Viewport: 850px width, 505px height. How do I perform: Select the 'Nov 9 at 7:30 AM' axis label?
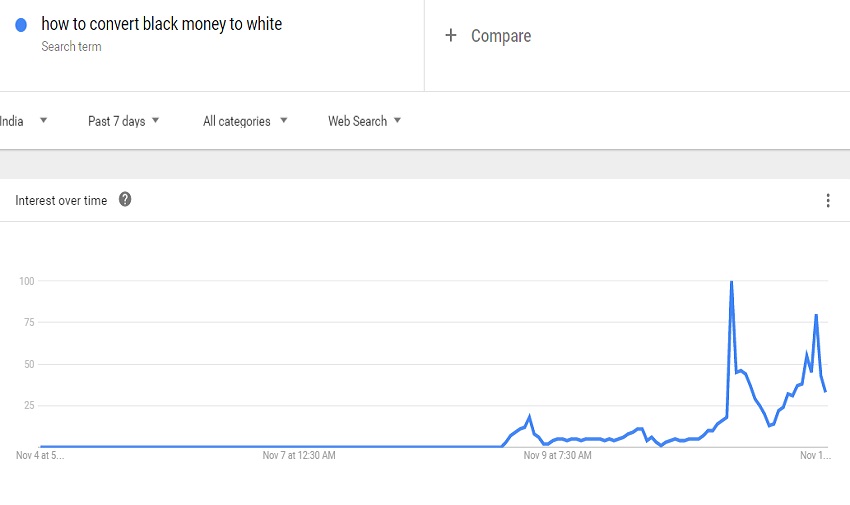(557, 456)
